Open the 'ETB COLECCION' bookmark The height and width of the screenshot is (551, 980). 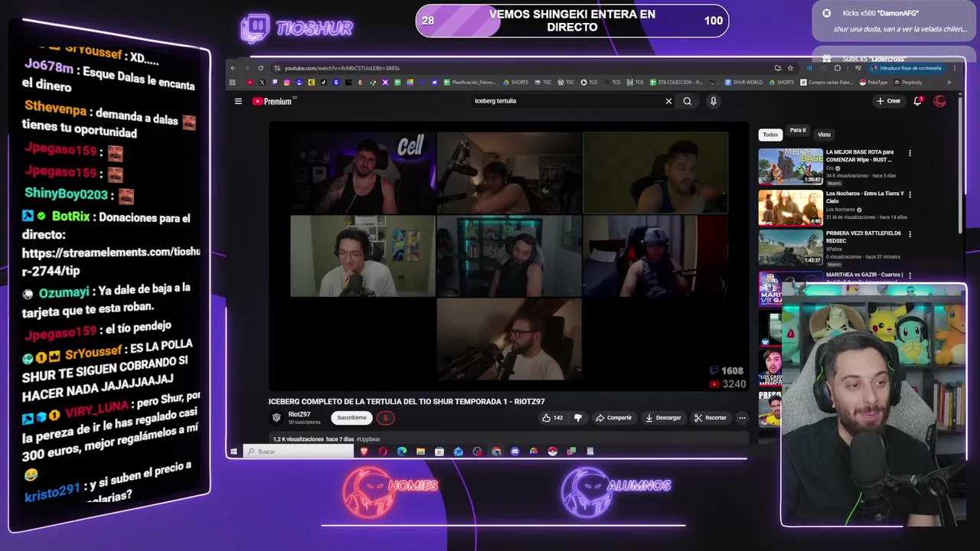(x=676, y=83)
